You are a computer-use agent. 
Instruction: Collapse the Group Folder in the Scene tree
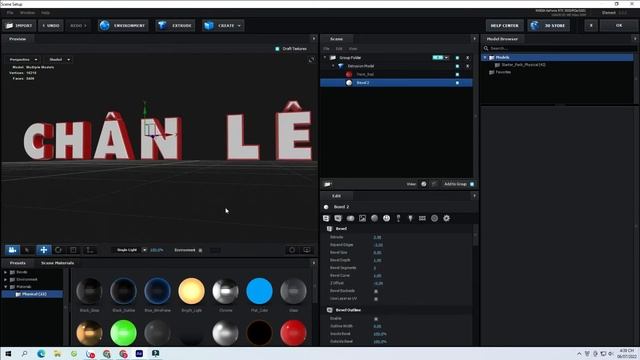[325, 58]
